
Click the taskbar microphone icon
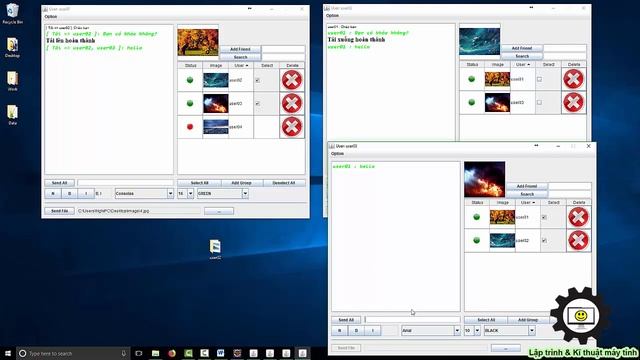click(x=123, y=353)
